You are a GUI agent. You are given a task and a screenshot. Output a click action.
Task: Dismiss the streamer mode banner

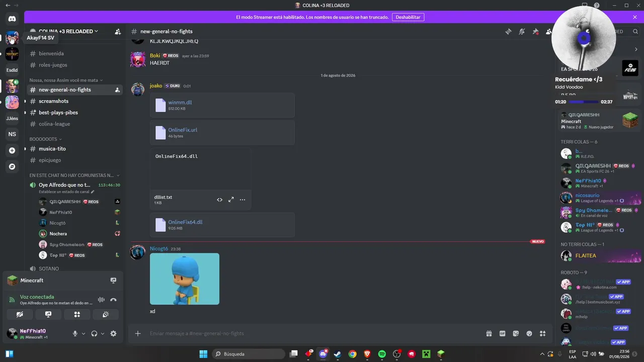[x=635, y=17]
